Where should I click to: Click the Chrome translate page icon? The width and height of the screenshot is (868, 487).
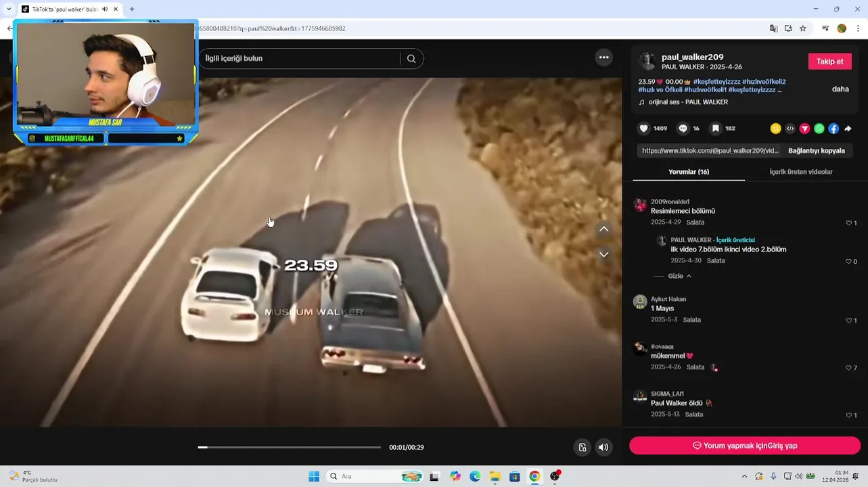pyautogui.click(x=774, y=28)
